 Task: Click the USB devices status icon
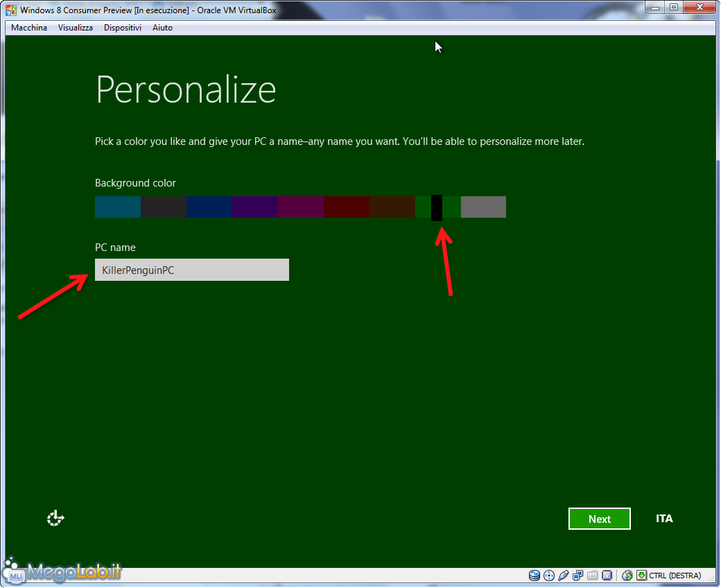(563, 576)
